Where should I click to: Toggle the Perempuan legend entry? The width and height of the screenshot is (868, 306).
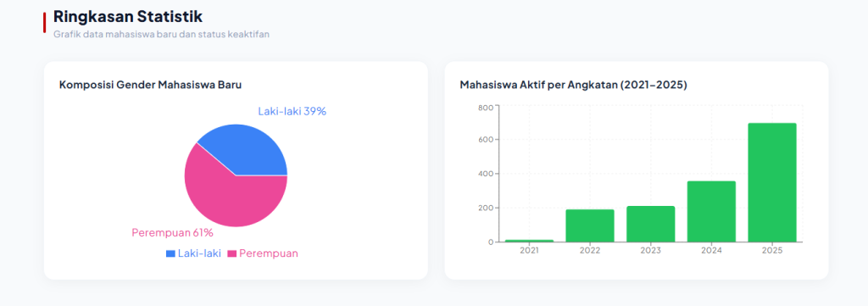pos(263,253)
